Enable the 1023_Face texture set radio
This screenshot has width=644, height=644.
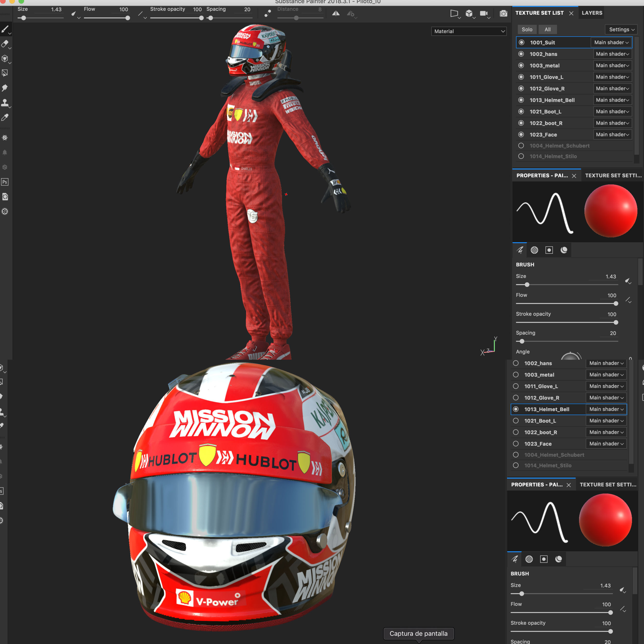521,134
